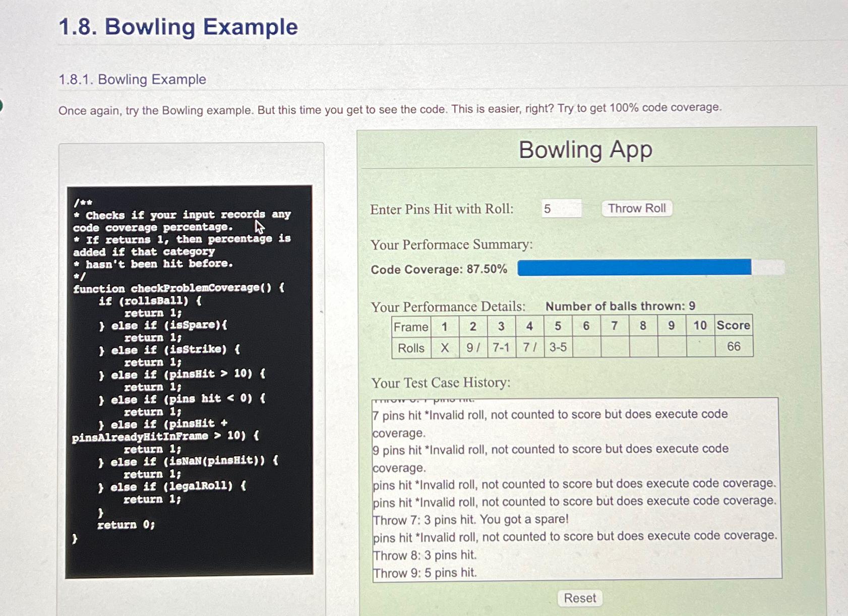Click the Bowling App title

point(586,150)
